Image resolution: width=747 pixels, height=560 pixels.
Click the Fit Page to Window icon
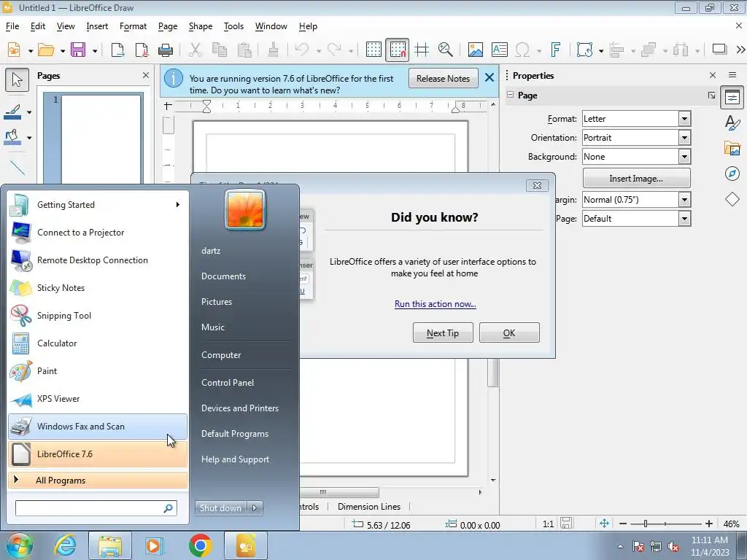click(x=604, y=524)
